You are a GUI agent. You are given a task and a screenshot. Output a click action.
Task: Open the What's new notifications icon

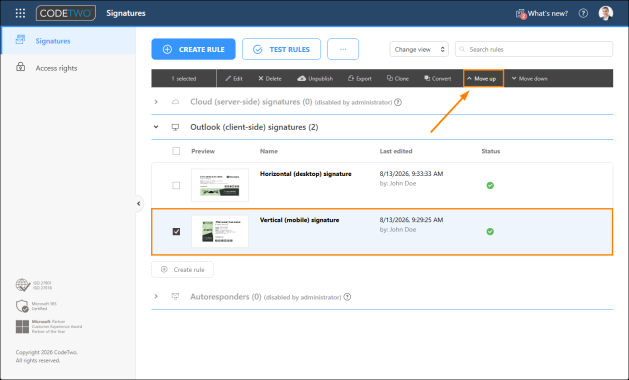pos(521,14)
